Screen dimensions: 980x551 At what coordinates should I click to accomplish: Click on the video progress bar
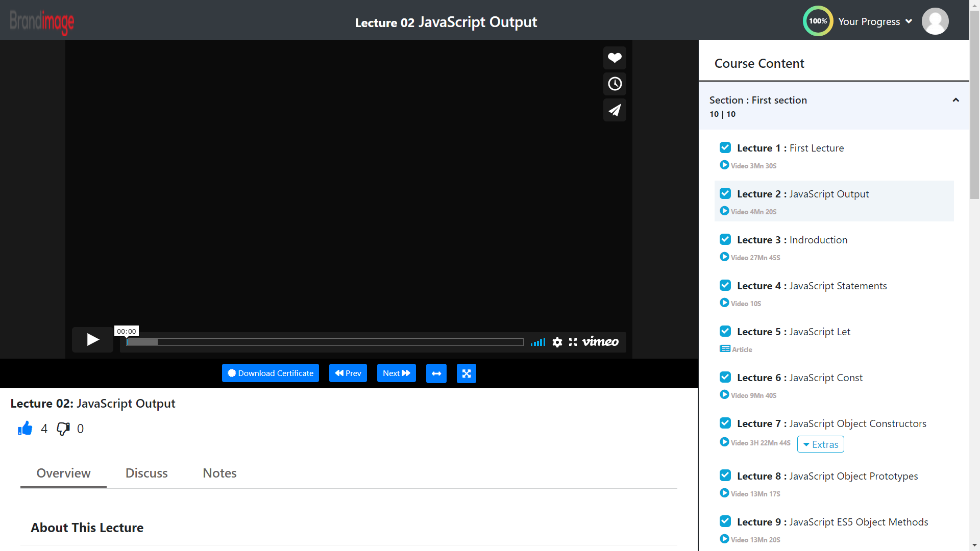coord(325,342)
